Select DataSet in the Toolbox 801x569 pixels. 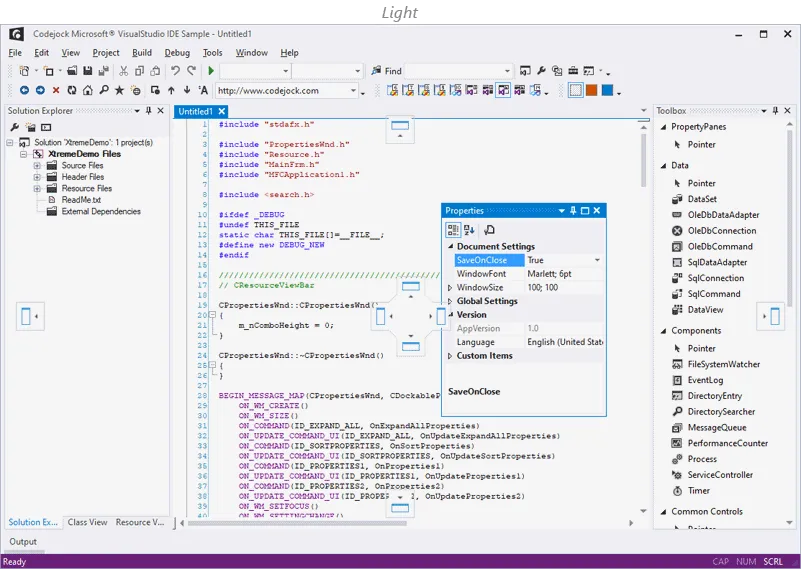point(702,199)
